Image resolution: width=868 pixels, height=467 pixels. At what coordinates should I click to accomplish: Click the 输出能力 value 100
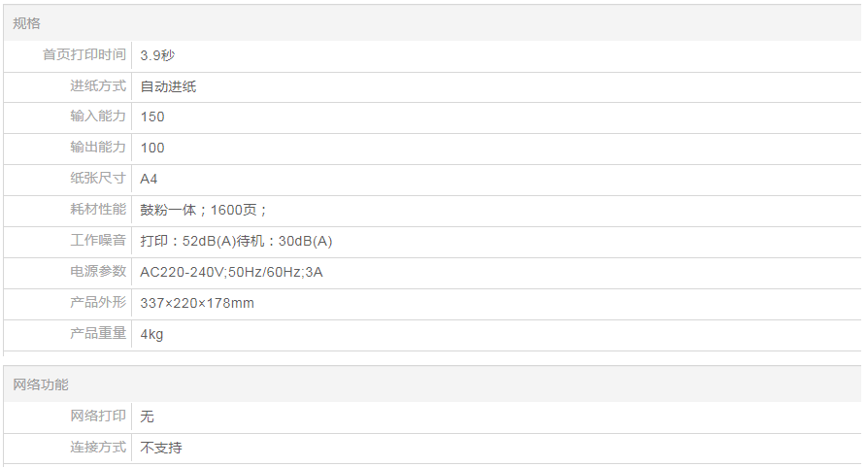(x=152, y=148)
